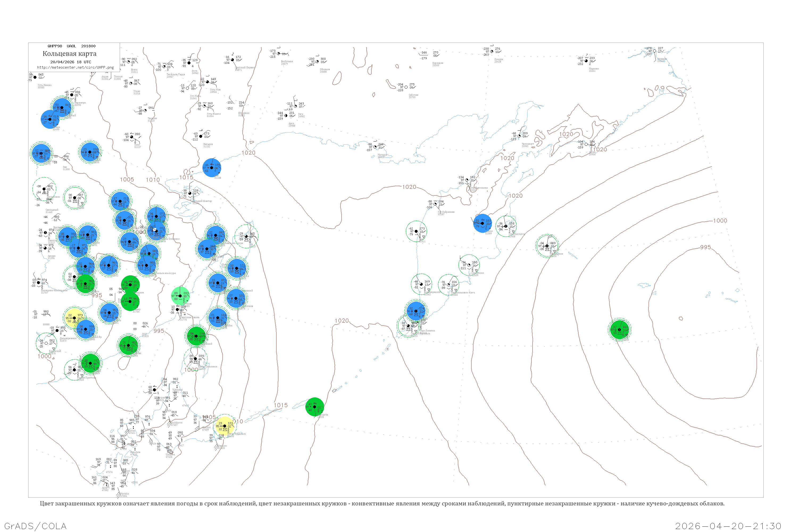Select the green station 32630 marker in the ocean
798x532 pixels.
coord(620,330)
